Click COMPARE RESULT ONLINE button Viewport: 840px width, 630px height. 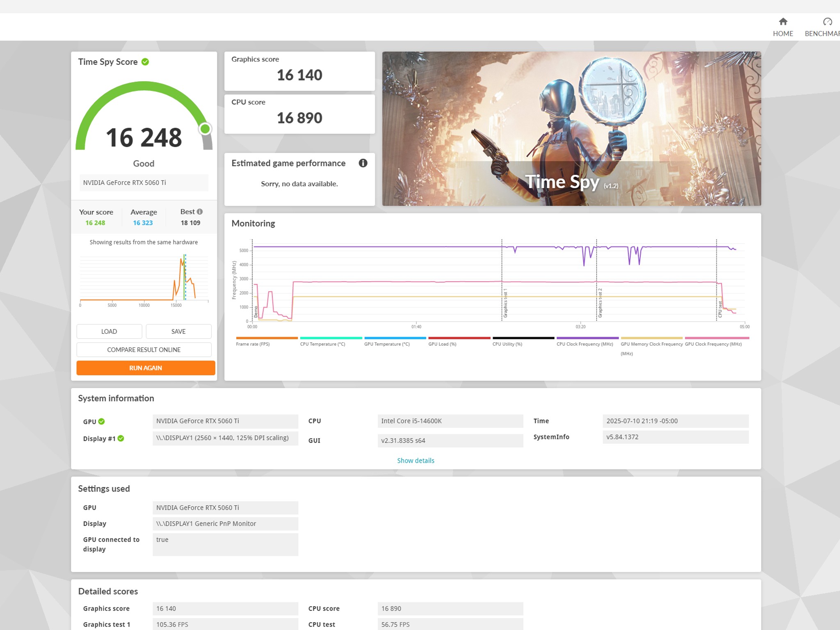click(144, 350)
